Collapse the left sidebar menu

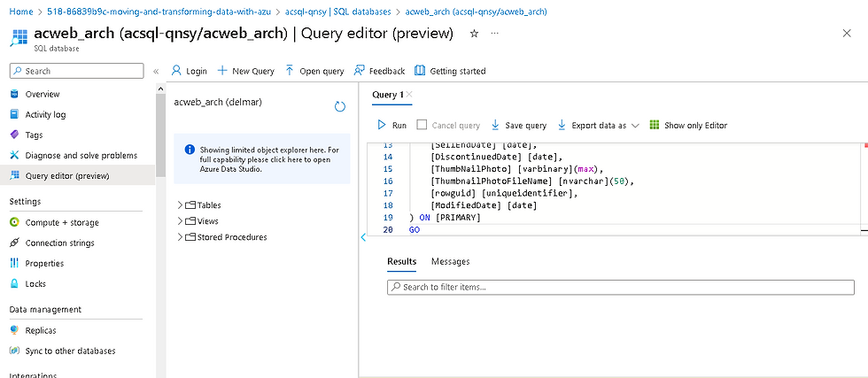coord(156,71)
